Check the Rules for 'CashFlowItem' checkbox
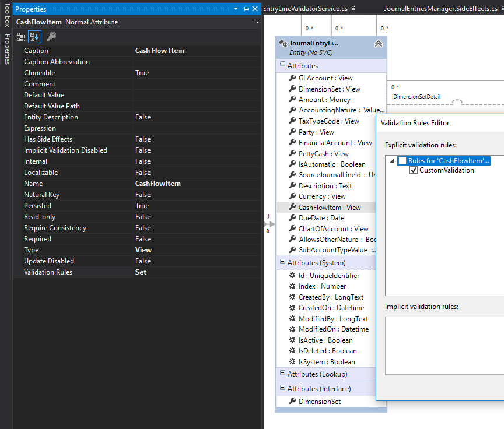This screenshot has height=429, width=504. pos(402,160)
